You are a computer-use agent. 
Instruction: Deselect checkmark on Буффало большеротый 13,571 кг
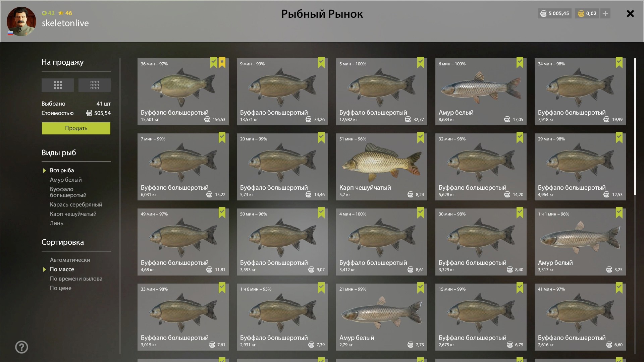[321, 63]
